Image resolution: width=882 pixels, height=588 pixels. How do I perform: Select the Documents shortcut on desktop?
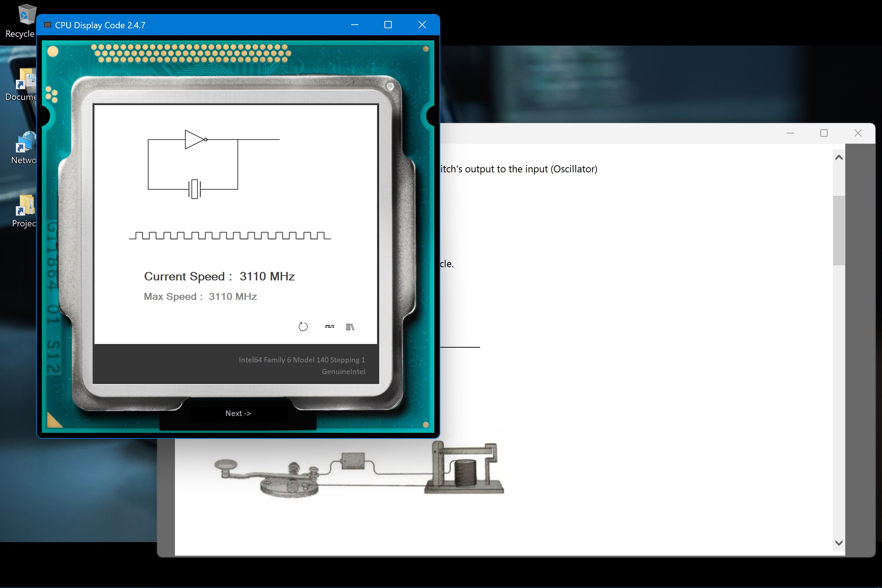(25, 79)
